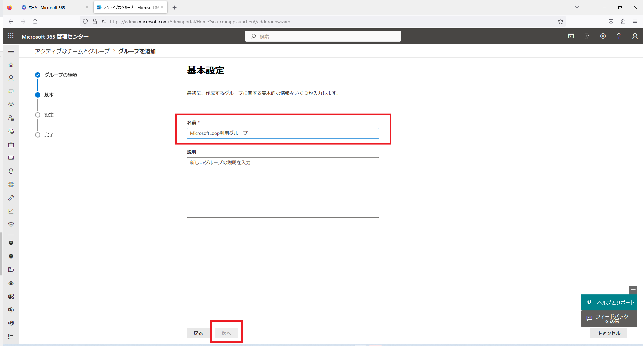Collapse the navigation menu hamburger icon
Viewport: 644px width, 349px height.
[11, 51]
